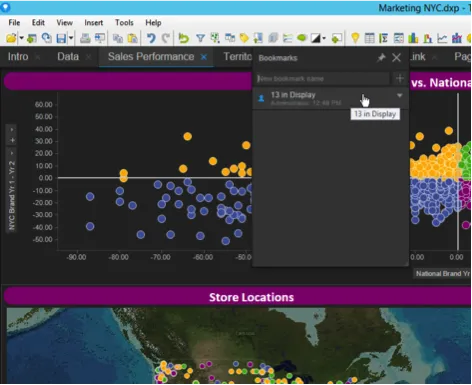Click the Reload Data toolbar icon
472x385 pixels.
pyautogui.click(x=47, y=38)
